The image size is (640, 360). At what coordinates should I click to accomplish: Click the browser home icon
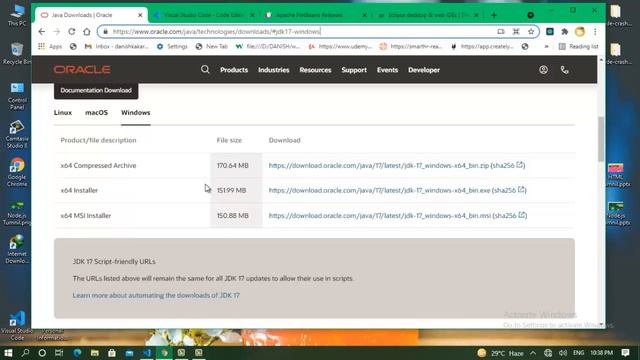click(x=87, y=31)
